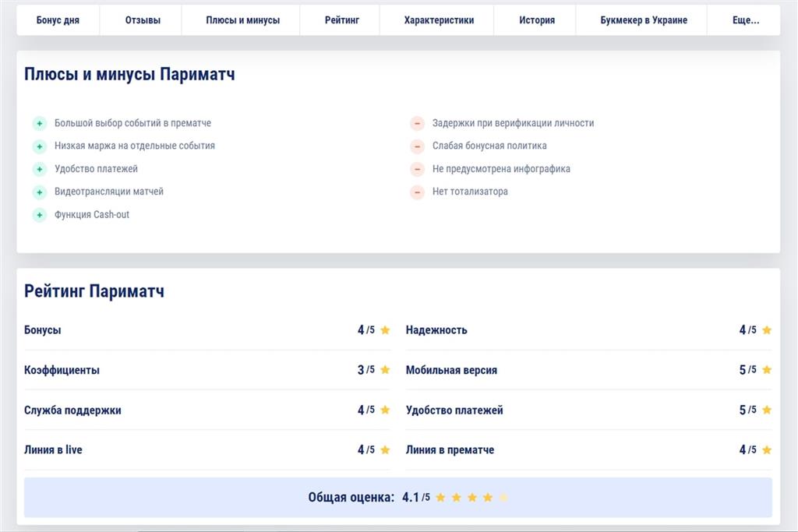Screen dimensions: 798x532
Task: Click the star in the Коэффициенты rating row
Action: coord(385,370)
